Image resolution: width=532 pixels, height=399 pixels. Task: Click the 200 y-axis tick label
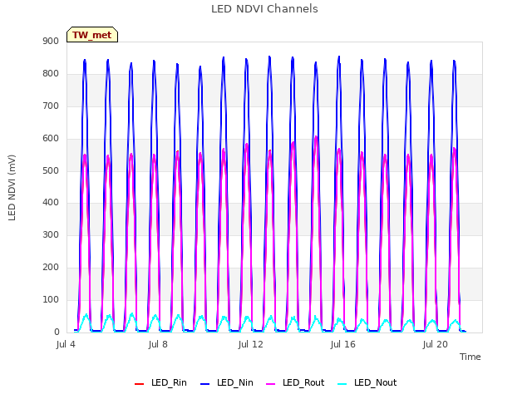click(51, 268)
